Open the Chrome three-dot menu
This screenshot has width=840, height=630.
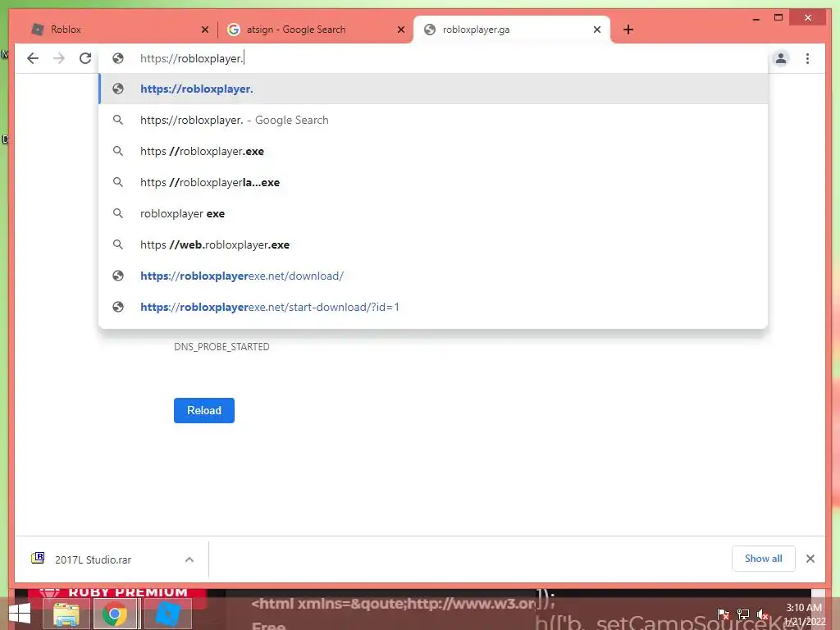click(x=807, y=58)
